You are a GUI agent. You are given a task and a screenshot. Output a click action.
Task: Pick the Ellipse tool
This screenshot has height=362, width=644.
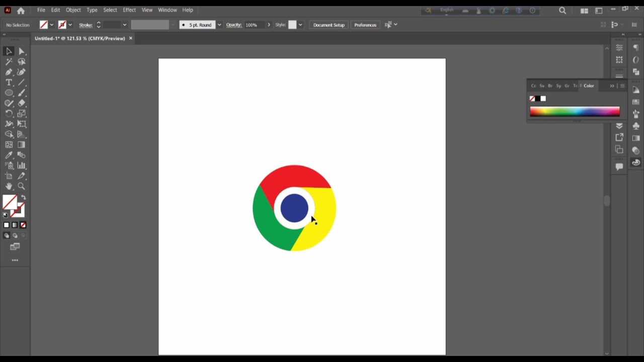pyautogui.click(x=9, y=93)
